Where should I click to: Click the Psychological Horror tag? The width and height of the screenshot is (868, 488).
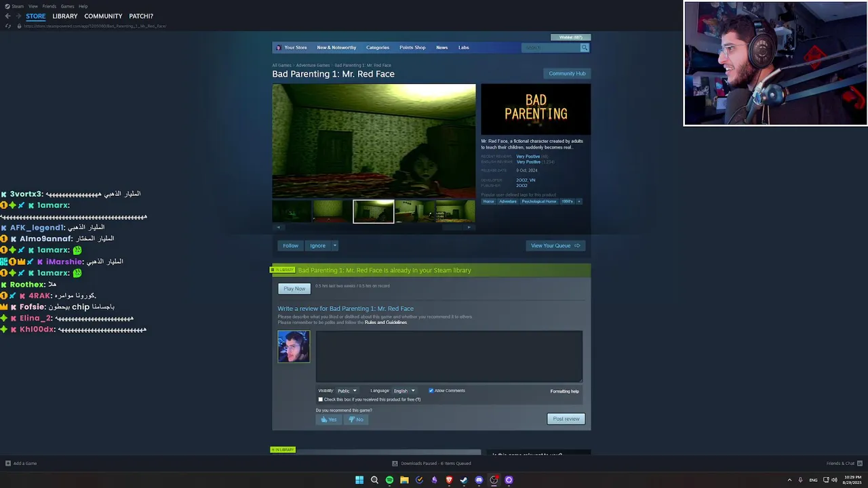click(539, 201)
